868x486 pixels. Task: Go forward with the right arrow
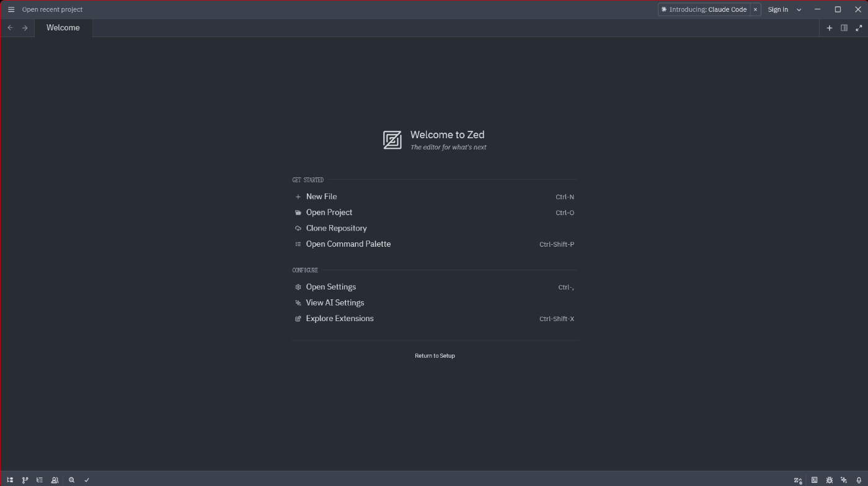point(25,28)
